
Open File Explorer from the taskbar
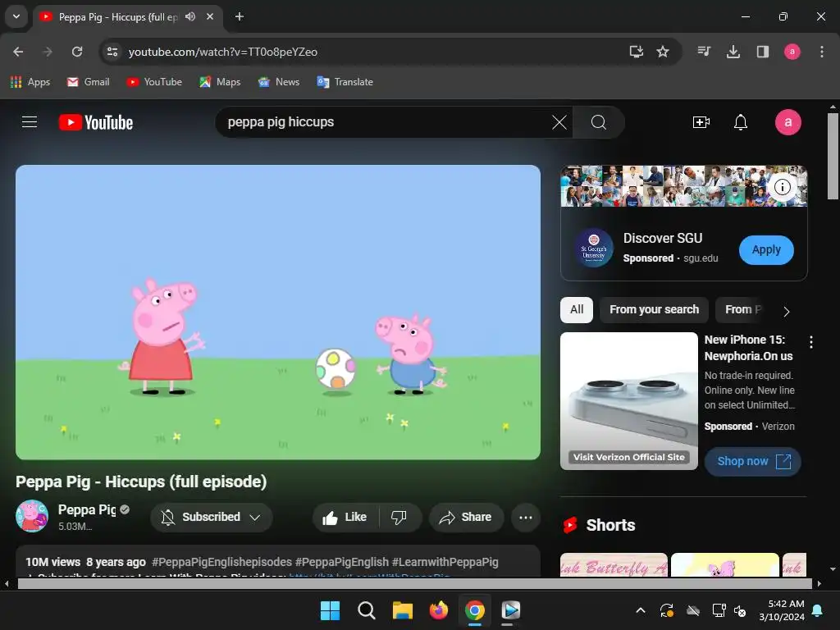tap(402, 610)
